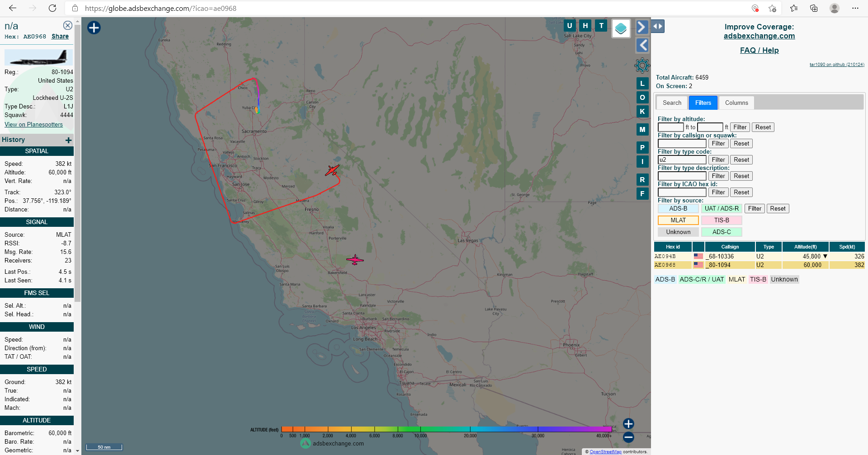Viewport: 868px width, 455px height.
Task: Select Unknown source filter
Action: [x=678, y=232]
